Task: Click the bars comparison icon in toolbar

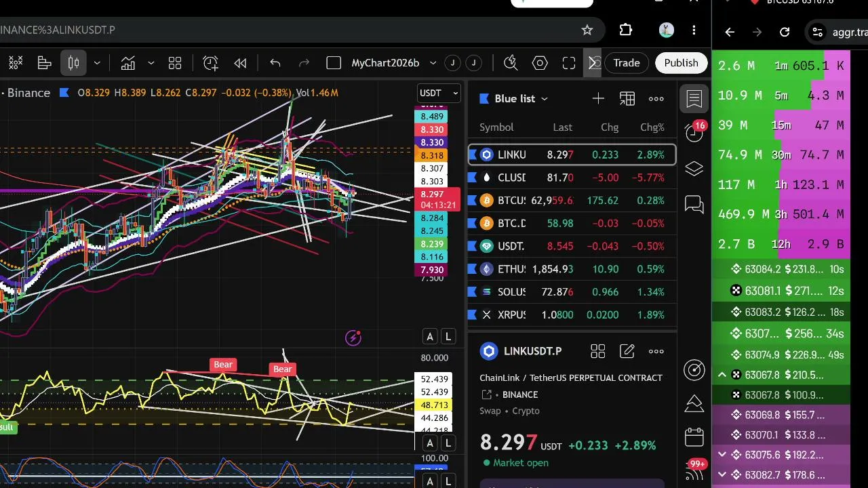Action: (x=45, y=63)
